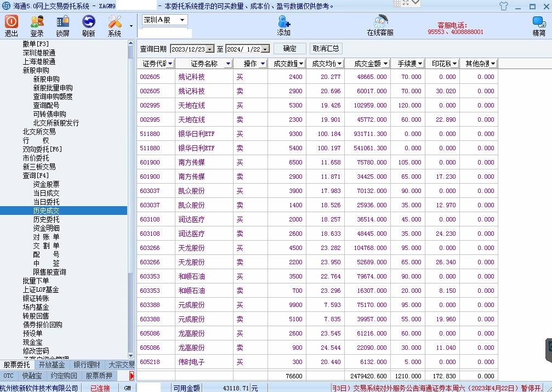This screenshot has width=552, height=392.
Task: Click the 取消汇总 button
Action: pyautogui.click(x=326, y=49)
